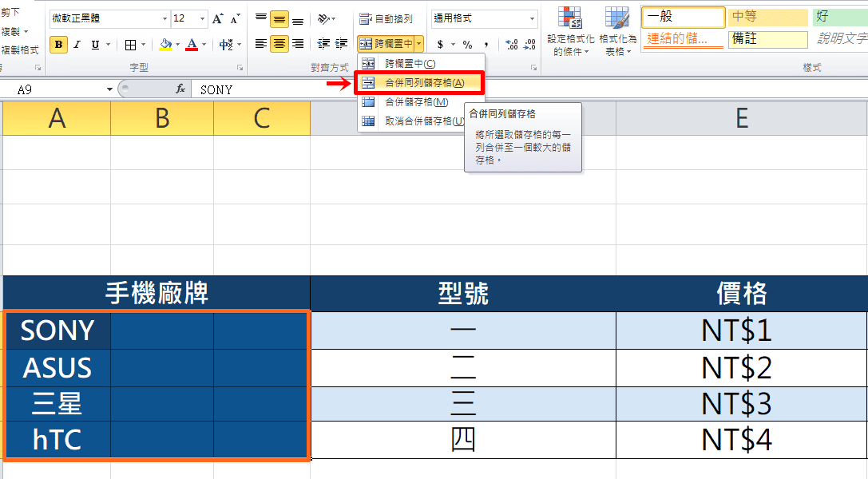
Task: Choose 合併同列儲存格(A) menu item
Action: [x=420, y=83]
